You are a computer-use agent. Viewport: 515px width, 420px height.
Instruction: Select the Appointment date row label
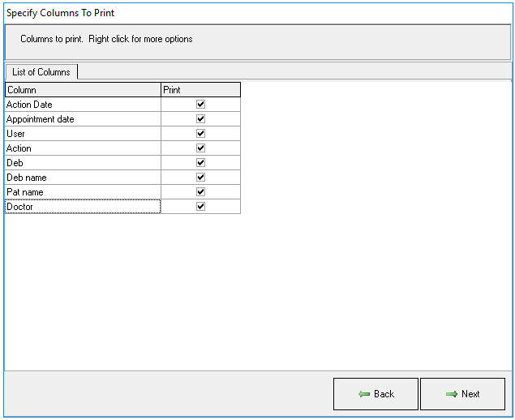pos(41,119)
